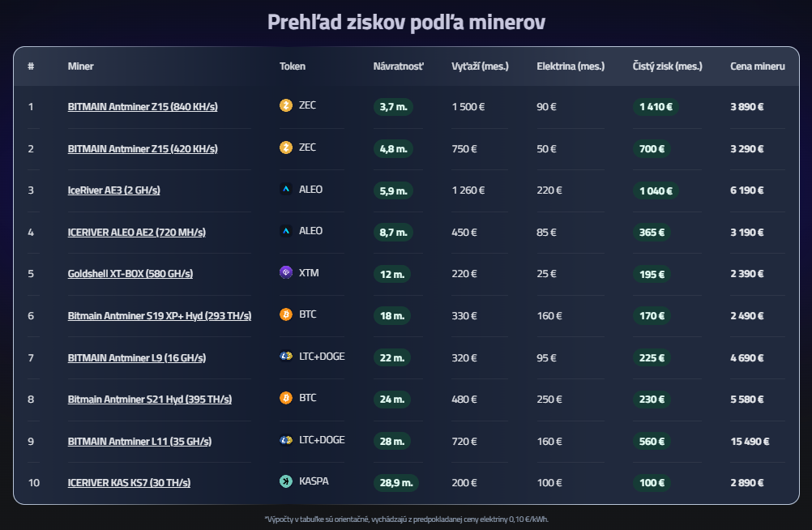This screenshot has width=812, height=530.
Task: Click the Cena mineru column header
Action: [x=757, y=66]
